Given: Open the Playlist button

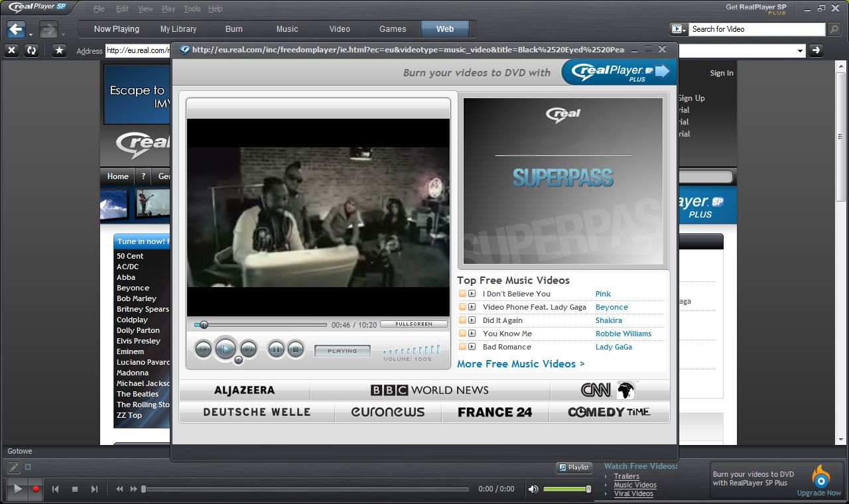Looking at the screenshot, I should 574,468.
